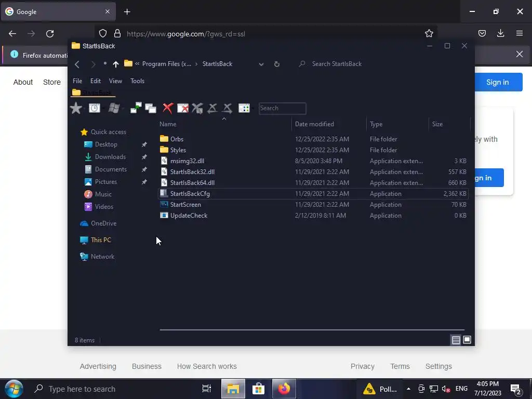Open the Settings footer link on Google
Image resolution: width=532 pixels, height=399 pixels.
438,366
